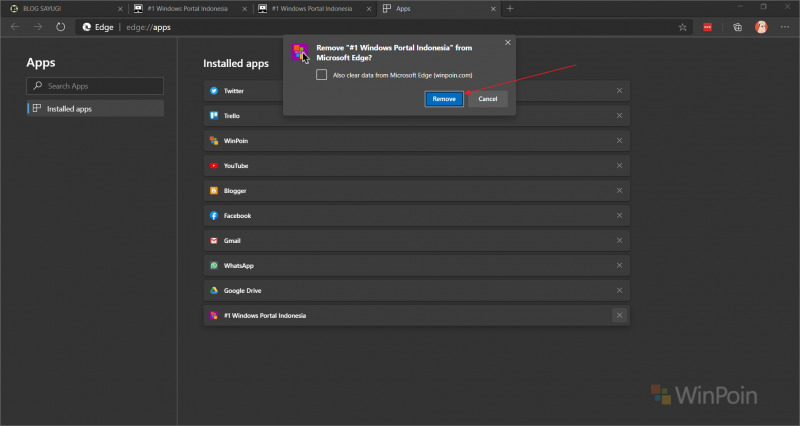Go back in browser history
800x426 pixels.
tap(15, 27)
